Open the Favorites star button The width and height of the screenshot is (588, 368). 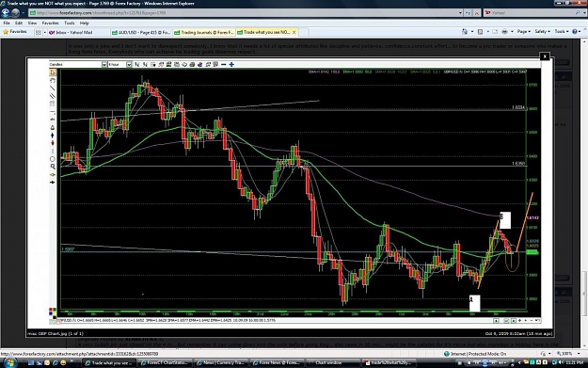(x=15, y=32)
